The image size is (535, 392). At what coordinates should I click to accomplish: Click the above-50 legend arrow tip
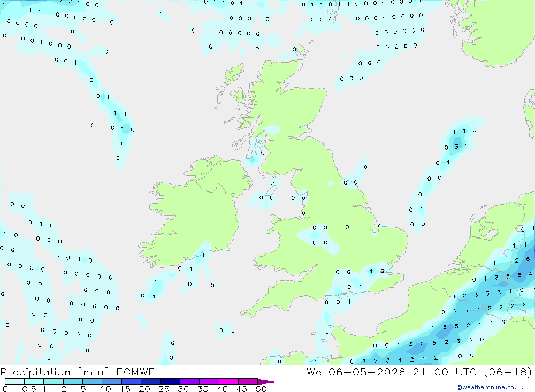[x=267, y=382]
